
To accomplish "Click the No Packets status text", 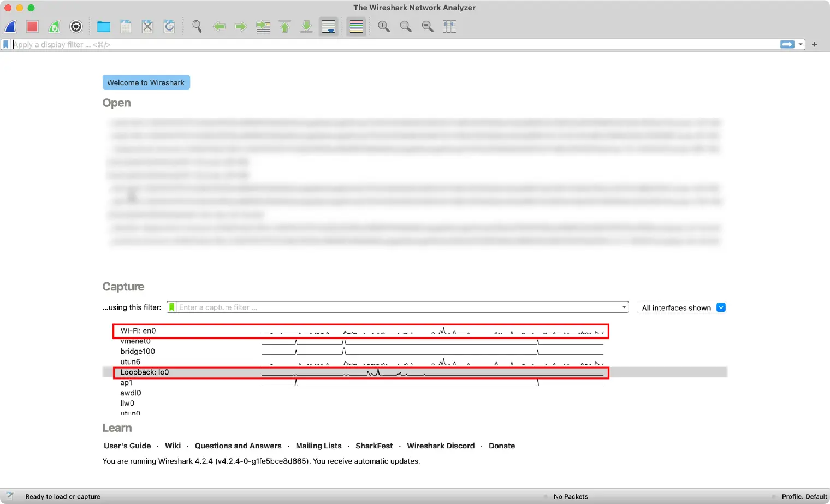I will click(x=571, y=496).
